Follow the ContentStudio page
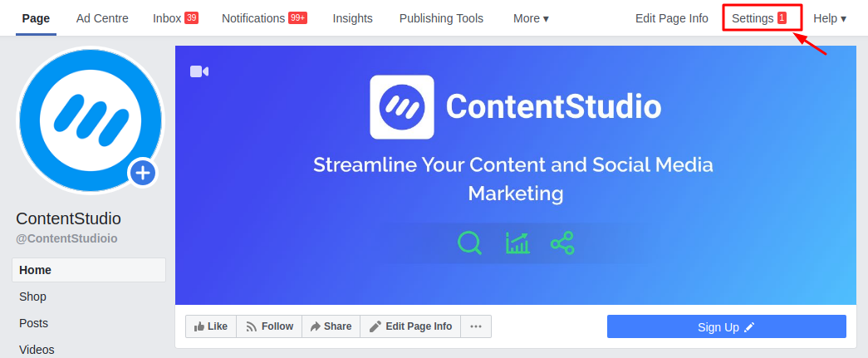The width and height of the screenshot is (868, 358). pyautogui.click(x=269, y=326)
